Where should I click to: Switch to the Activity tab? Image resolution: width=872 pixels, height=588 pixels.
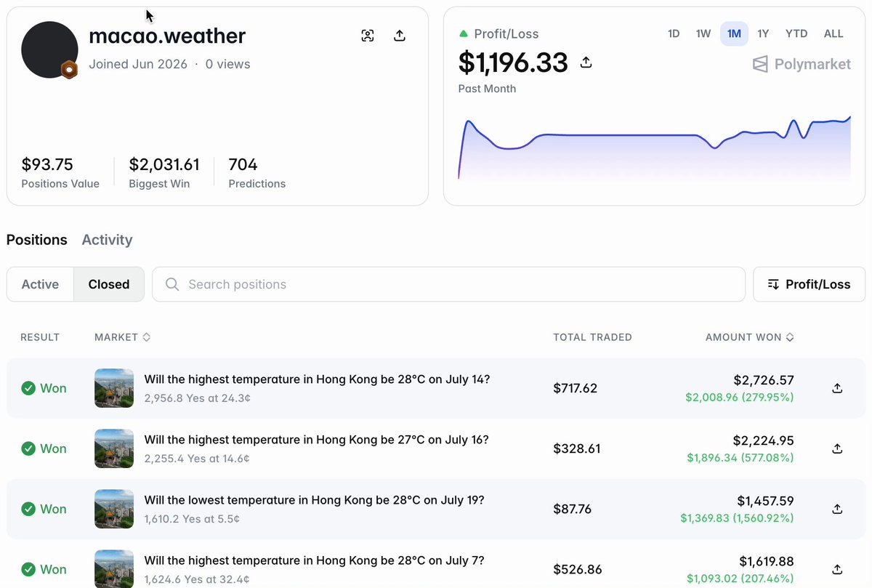click(x=107, y=240)
